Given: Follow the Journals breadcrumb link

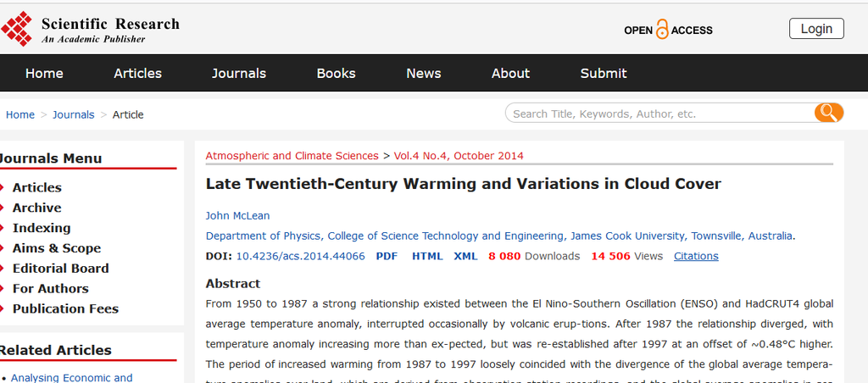Looking at the screenshot, I should point(73,114).
